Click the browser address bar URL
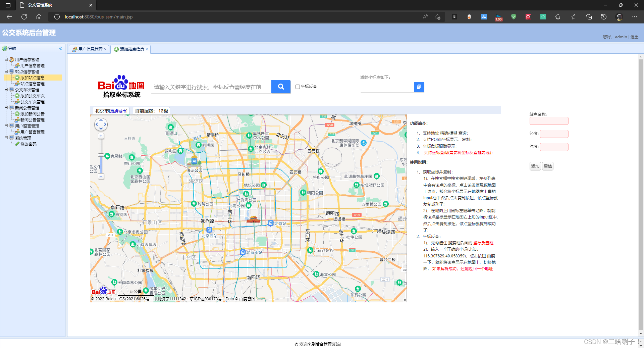 pyautogui.click(x=99, y=17)
